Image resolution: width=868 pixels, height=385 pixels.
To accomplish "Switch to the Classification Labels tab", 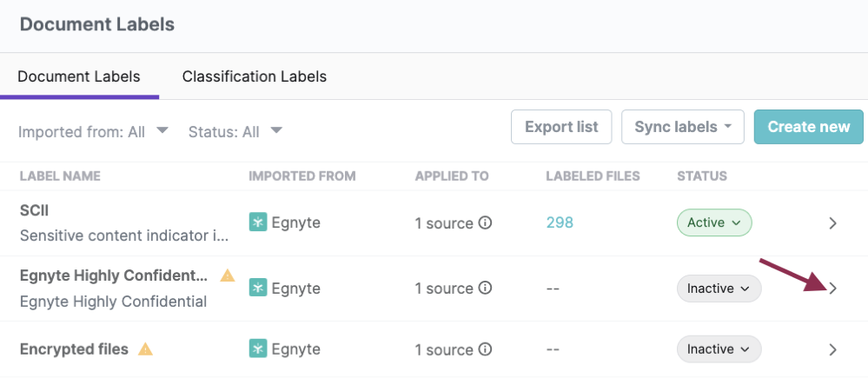I will [x=255, y=76].
